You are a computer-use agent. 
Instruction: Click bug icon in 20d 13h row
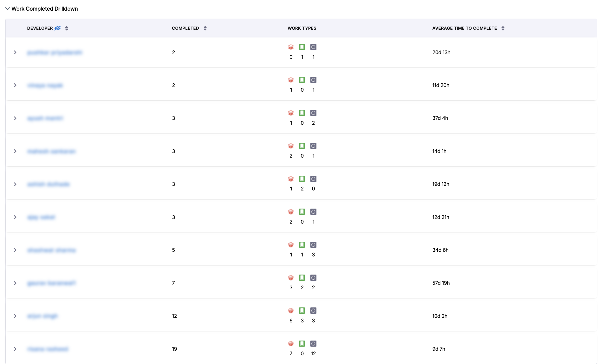point(291,47)
